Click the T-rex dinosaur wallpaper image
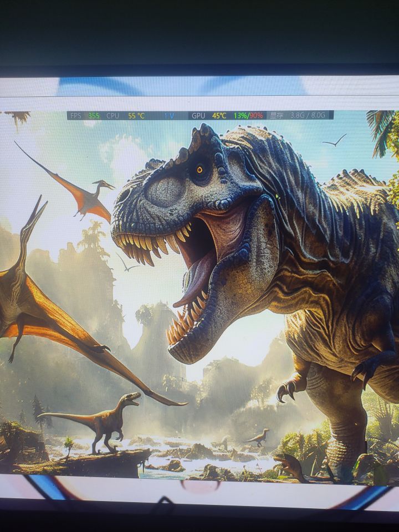 (199, 295)
